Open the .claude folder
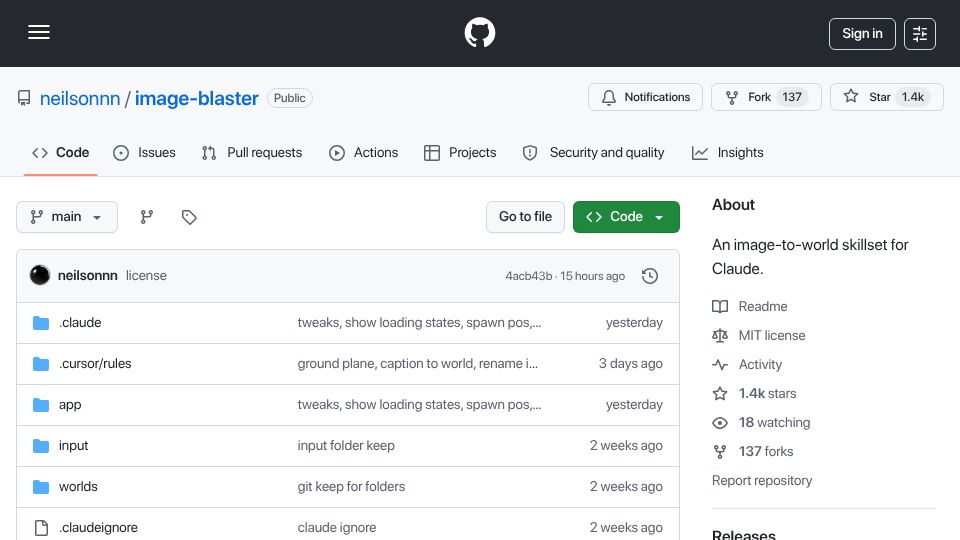The image size is (960, 540). [80, 323]
